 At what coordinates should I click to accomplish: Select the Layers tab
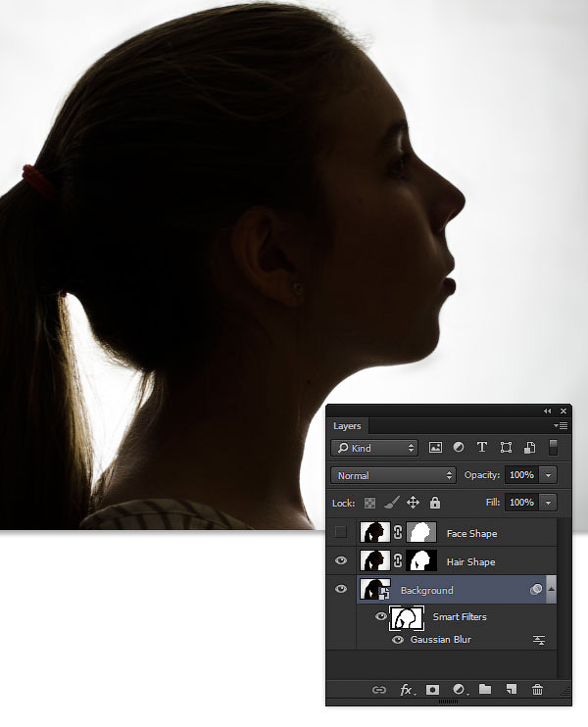click(347, 426)
